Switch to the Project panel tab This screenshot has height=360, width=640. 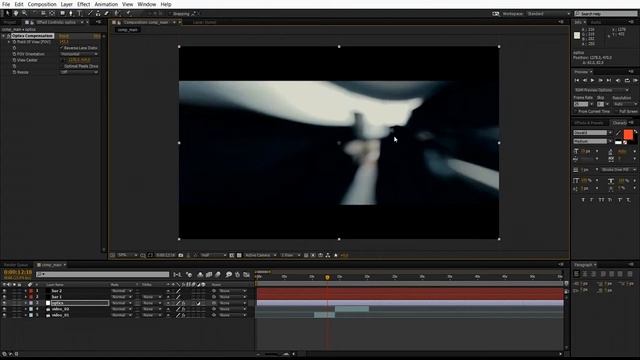tap(10, 22)
